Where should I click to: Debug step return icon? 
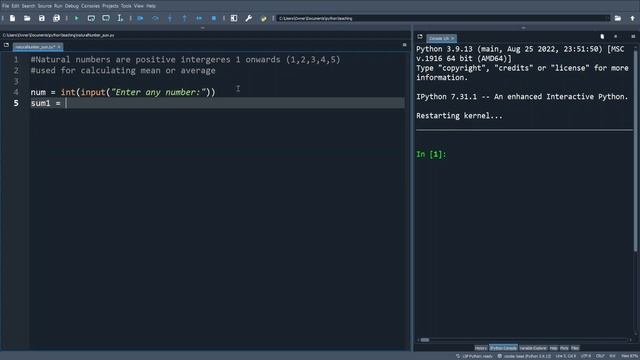click(184, 18)
